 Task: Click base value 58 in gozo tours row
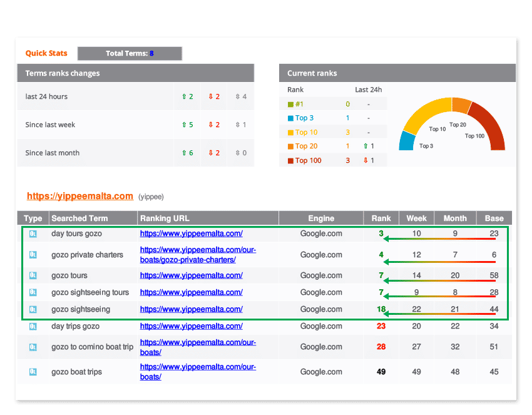tap(494, 275)
